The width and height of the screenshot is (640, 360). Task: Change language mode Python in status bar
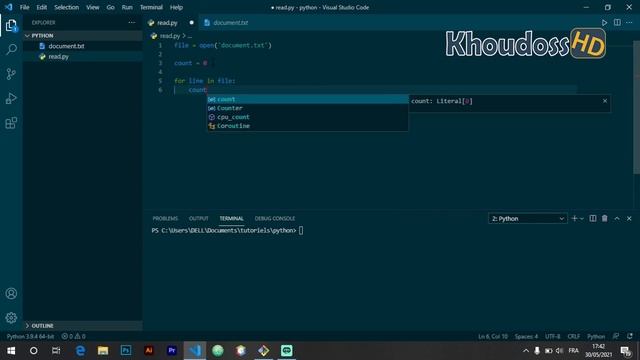(596, 336)
